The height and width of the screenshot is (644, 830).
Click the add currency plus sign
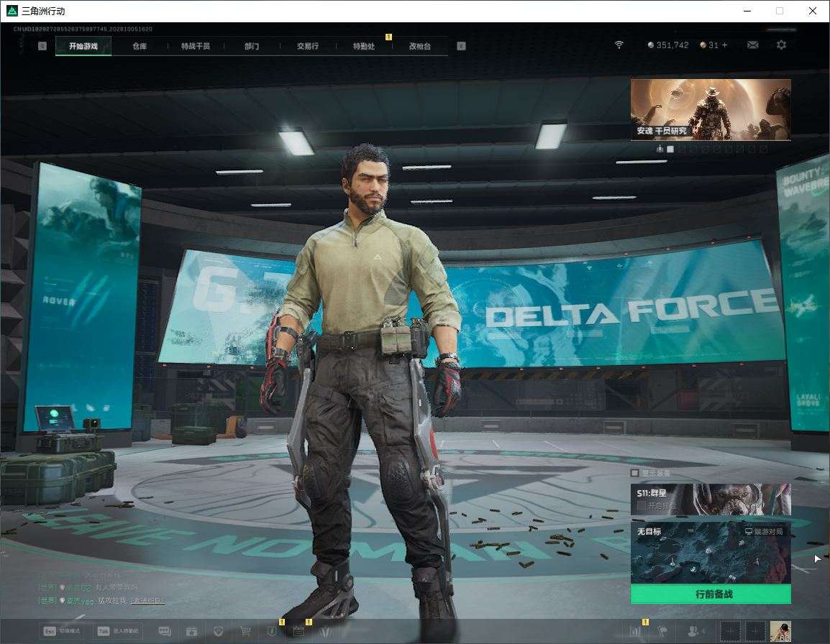coord(725,45)
